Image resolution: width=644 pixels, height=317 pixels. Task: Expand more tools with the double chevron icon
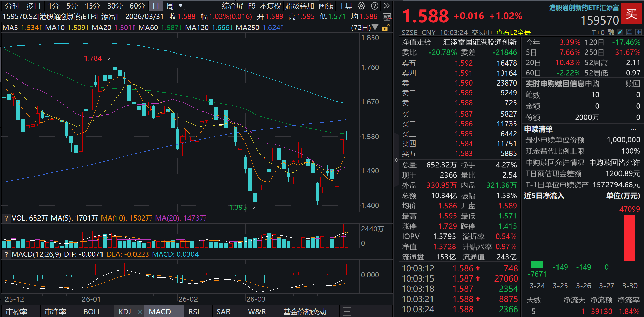click(x=386, y=6)
